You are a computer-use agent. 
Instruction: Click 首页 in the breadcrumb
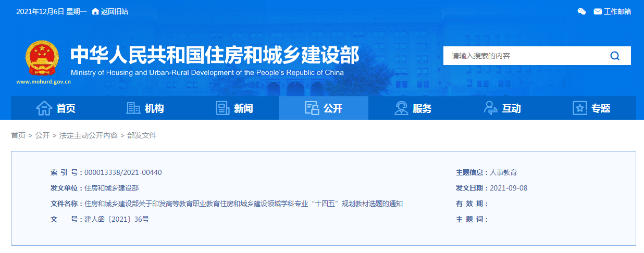[18, 135]
